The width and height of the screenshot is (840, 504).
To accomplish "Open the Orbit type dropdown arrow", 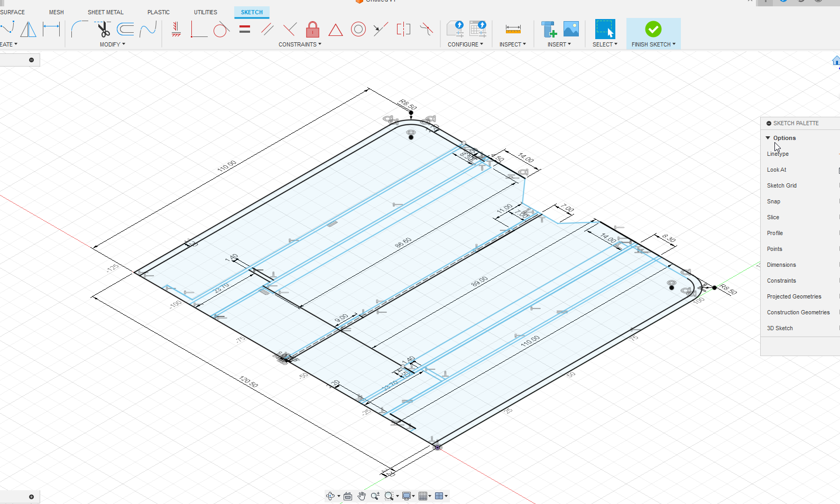I will pyautogui.click(x=338, y=496).
